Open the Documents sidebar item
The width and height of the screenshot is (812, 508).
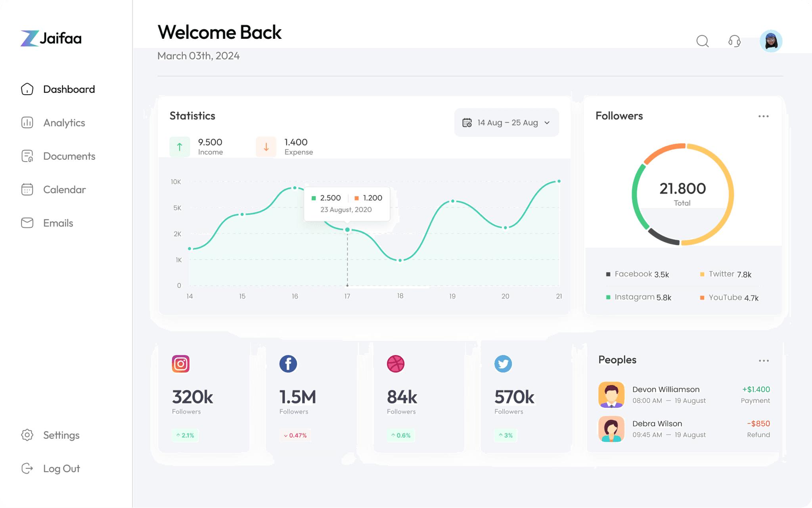69,156
